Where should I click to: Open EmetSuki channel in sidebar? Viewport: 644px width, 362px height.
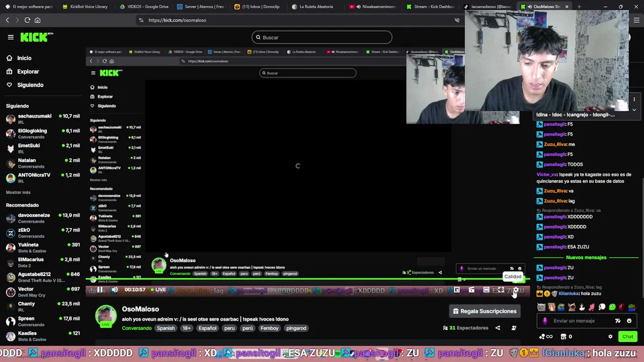pyautogui.click(x=43, y=148)
